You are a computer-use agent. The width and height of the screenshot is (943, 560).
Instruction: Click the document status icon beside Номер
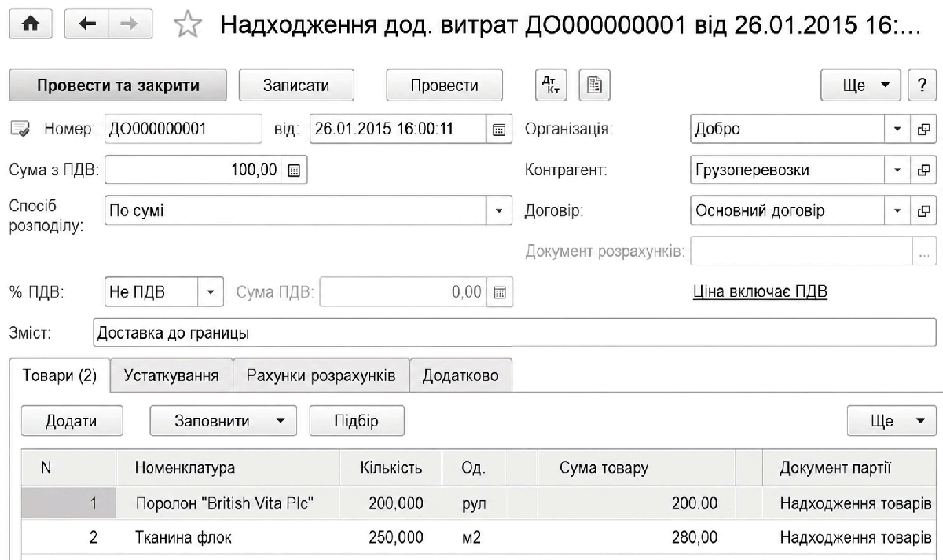[x=20, y=130]
